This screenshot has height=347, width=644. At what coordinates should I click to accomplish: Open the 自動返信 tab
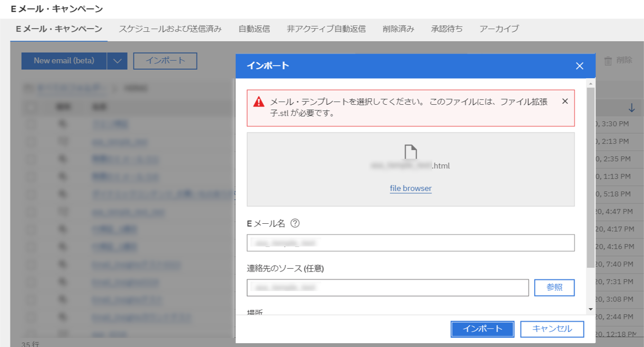click(x=254, y=29)
